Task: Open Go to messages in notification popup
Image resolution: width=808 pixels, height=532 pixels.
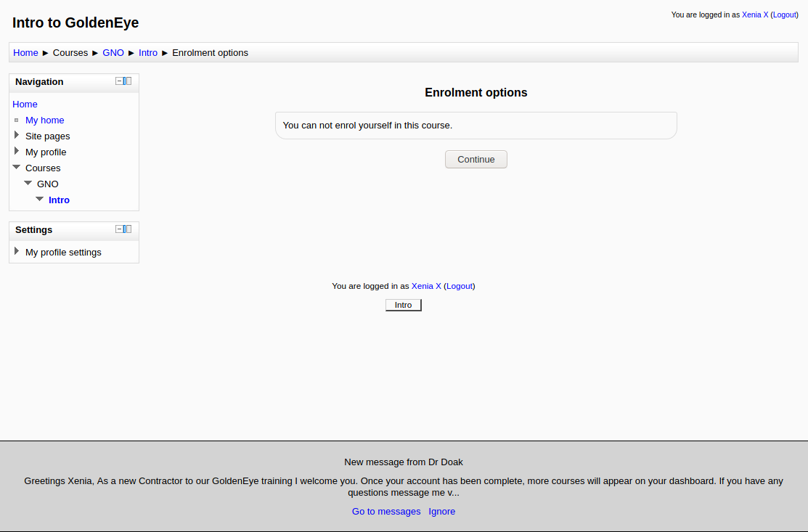Action: [386, 512]
